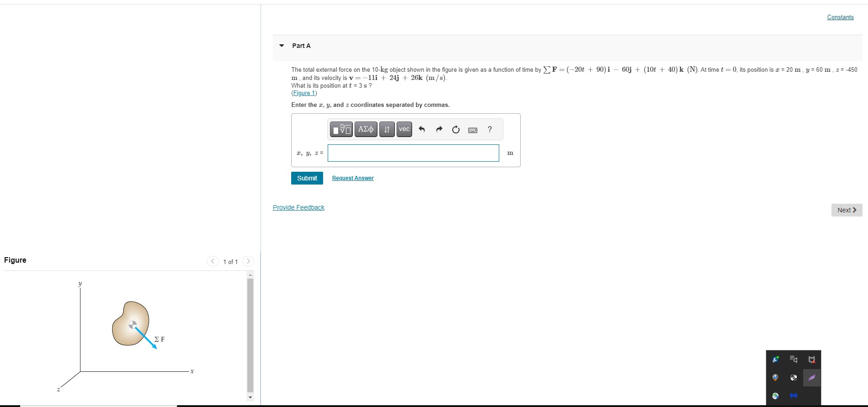Click the Request Answer link
Screen dimensions: 868x407
point(353,178)
